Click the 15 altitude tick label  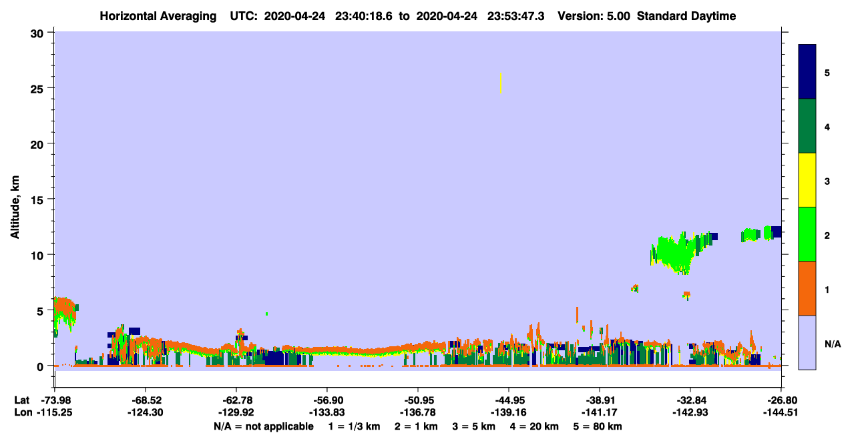click(x=38, y=199)
